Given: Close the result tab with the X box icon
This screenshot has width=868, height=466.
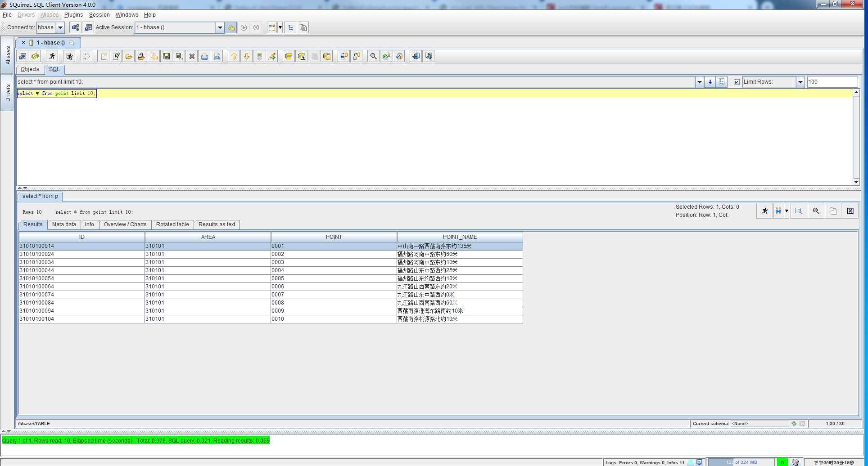Looking at the screenshot, I should [850, 211].
